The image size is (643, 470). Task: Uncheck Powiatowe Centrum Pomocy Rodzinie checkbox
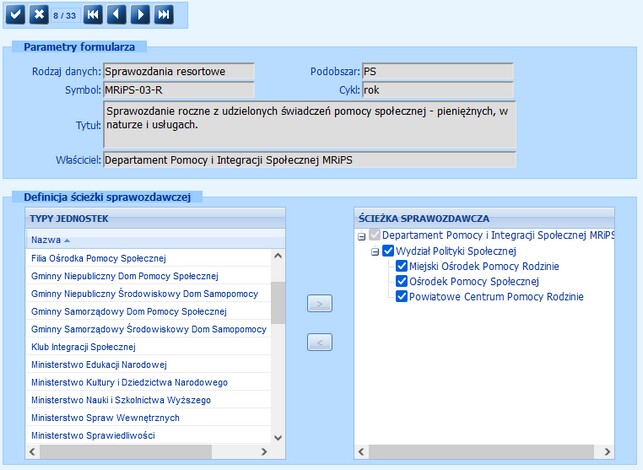pos(402,296)
